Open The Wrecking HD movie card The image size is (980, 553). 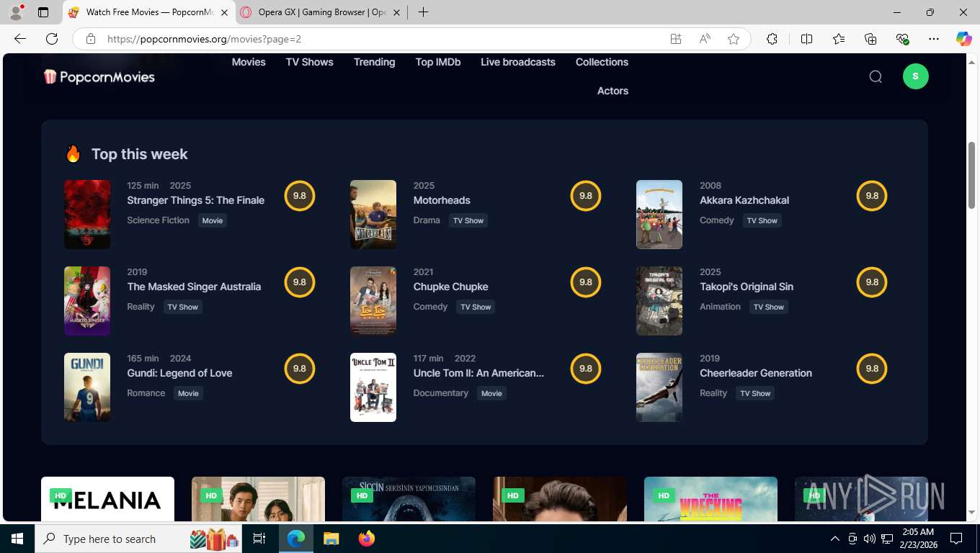click(x=710, y=499)
